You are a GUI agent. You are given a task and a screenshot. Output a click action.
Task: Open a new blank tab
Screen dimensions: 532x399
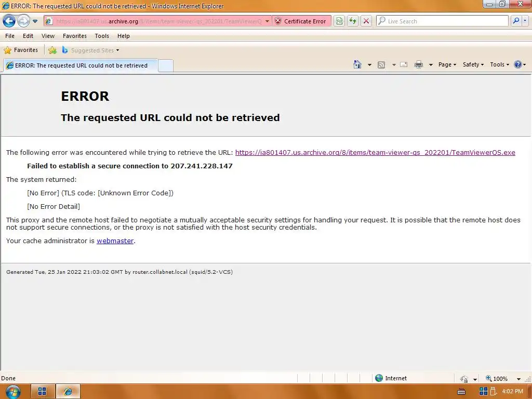click(x=166, y=65)
